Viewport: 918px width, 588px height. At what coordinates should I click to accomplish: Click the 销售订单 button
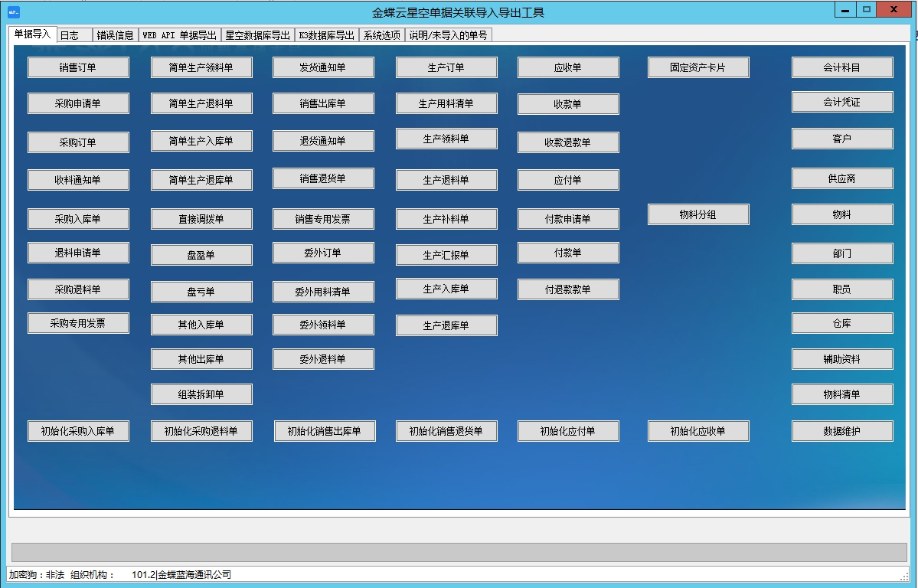point(78,67)
